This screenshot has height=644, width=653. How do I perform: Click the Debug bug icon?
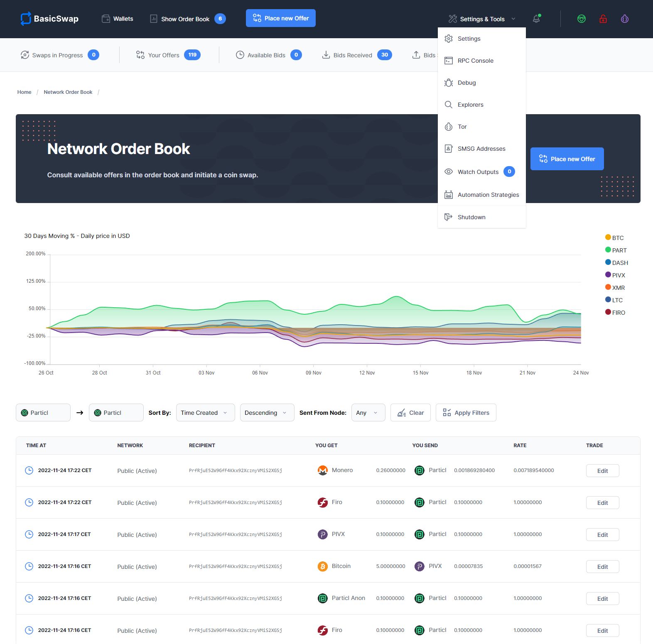tap(449, 83)
